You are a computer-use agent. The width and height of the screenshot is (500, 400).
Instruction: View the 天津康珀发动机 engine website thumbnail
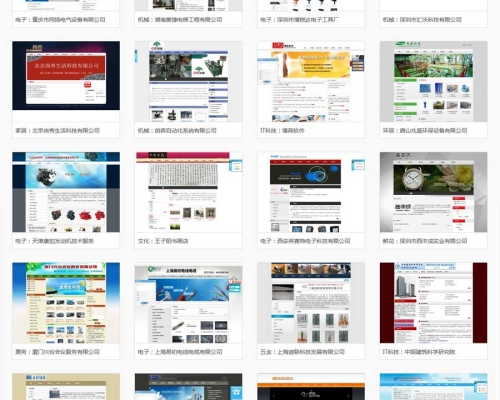pos(66,192)
